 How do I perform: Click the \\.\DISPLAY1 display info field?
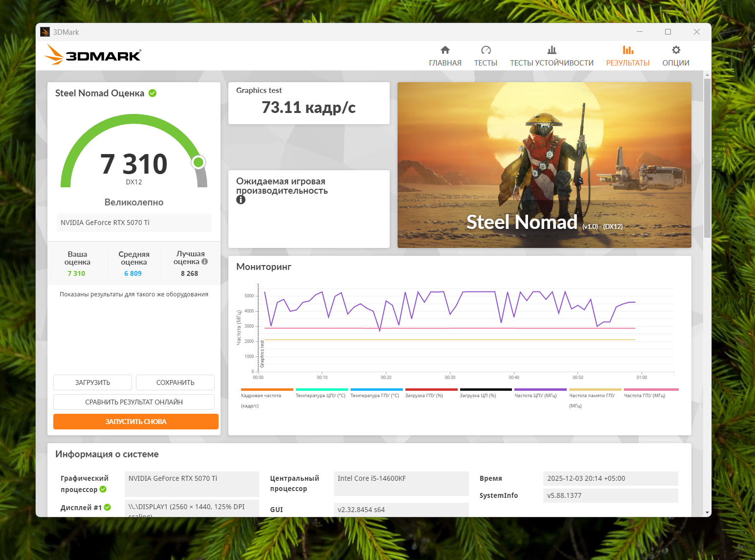(x=192, y=508)
